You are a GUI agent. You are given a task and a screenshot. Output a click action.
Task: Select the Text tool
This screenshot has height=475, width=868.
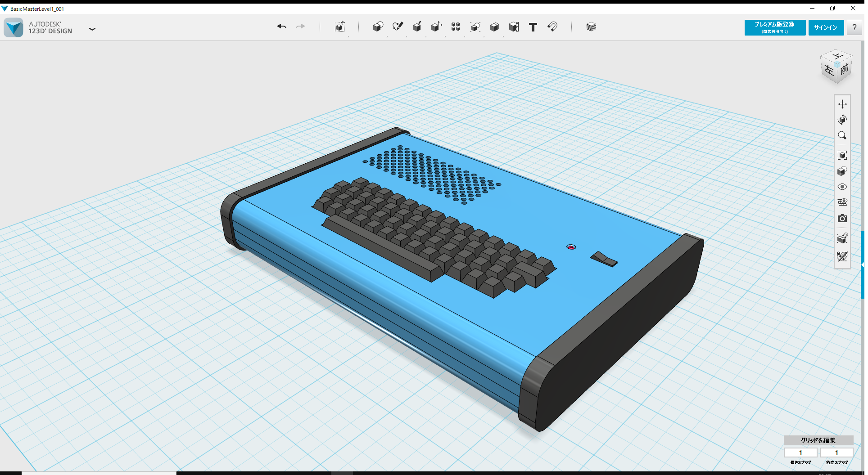533,27
